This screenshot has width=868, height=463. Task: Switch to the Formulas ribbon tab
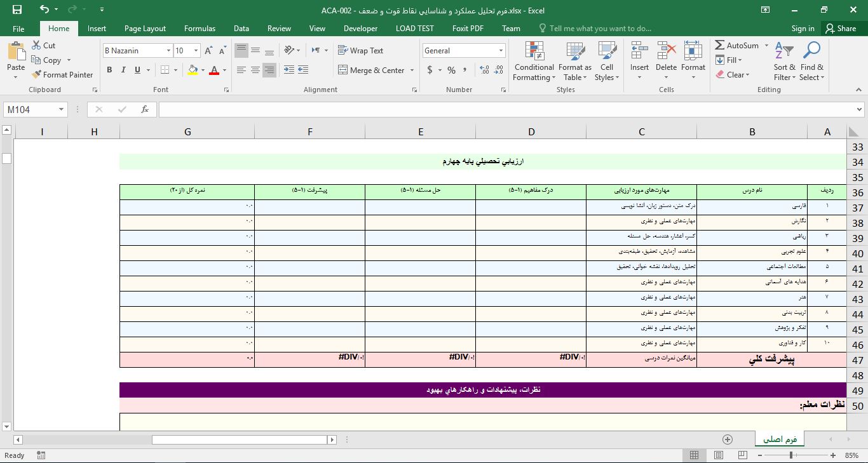(200, 29)
